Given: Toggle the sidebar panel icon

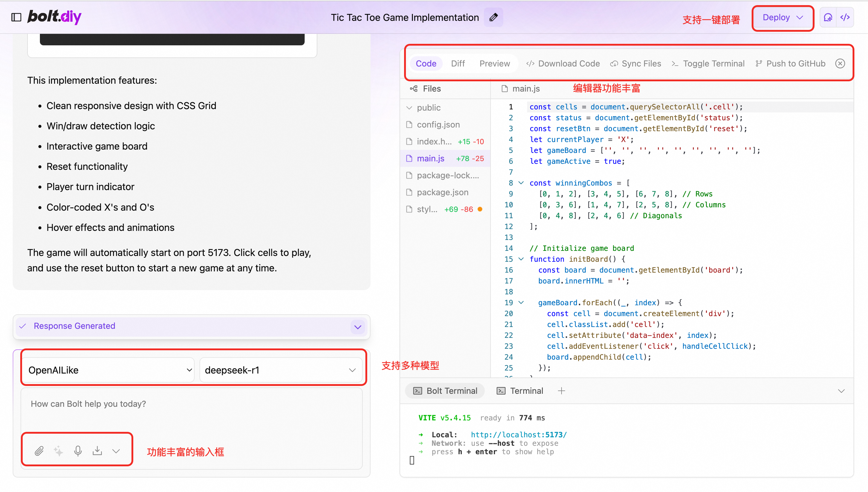Looking at the screenshot, I should coord(16,17).
